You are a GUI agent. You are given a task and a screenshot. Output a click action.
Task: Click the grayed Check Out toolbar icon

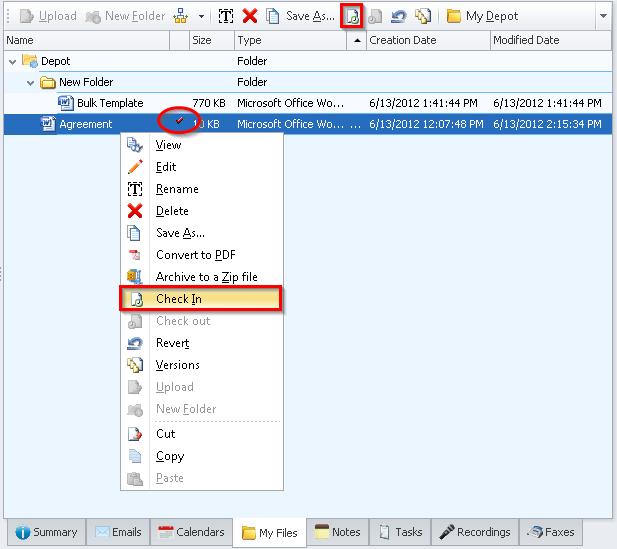375,16
